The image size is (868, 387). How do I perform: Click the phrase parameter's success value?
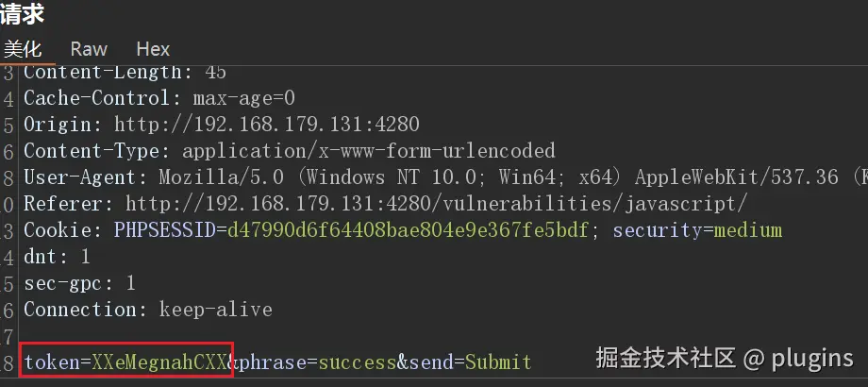point(356,362)
